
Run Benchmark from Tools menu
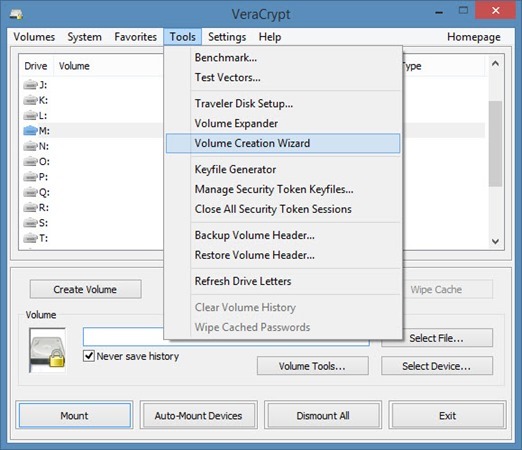click(x=283, y=58)
